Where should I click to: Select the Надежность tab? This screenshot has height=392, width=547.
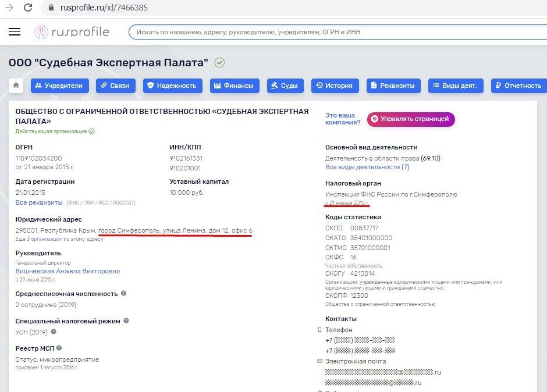click(173, 85)
